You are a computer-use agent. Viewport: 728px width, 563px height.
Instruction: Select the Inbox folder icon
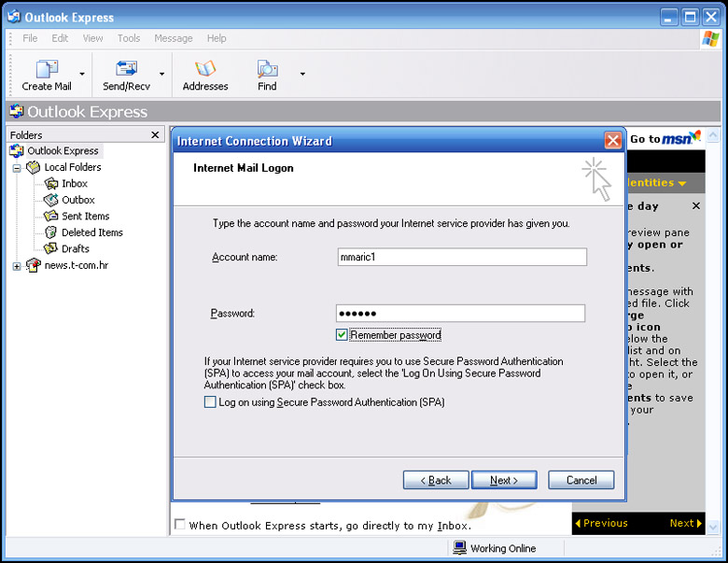click(51, 184)
